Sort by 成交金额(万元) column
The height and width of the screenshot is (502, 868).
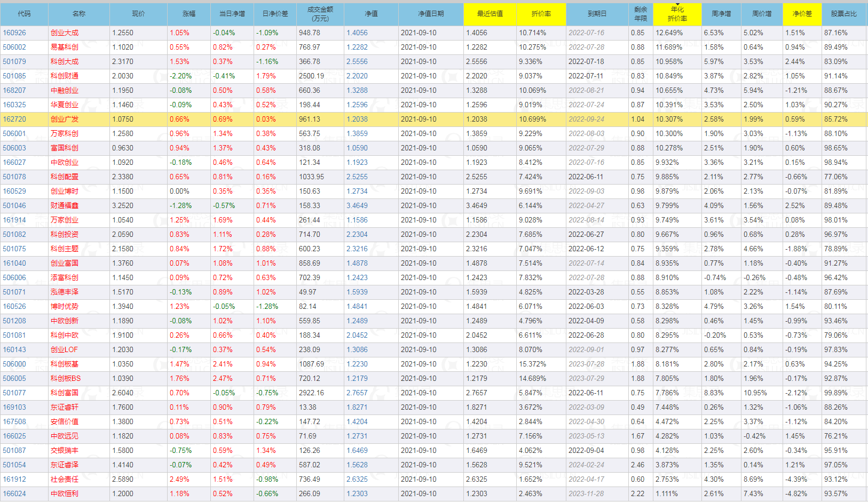[x=320, y=14]
